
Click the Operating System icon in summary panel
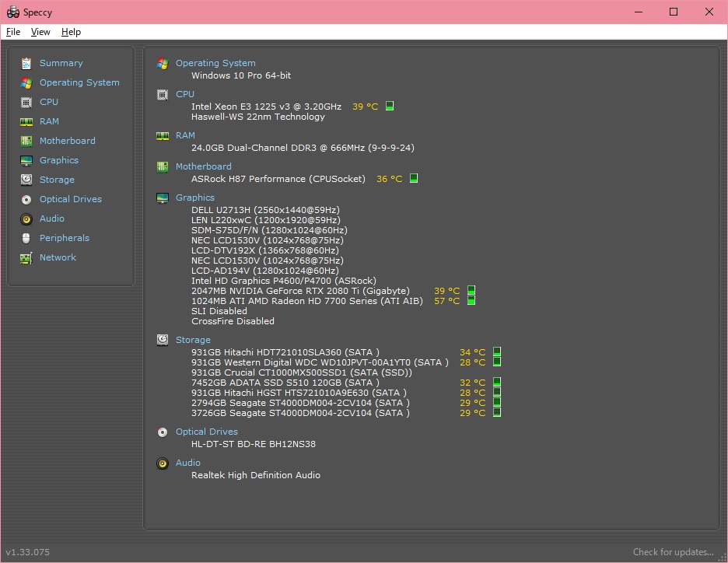pyautogui.click(x=163, y=63)
